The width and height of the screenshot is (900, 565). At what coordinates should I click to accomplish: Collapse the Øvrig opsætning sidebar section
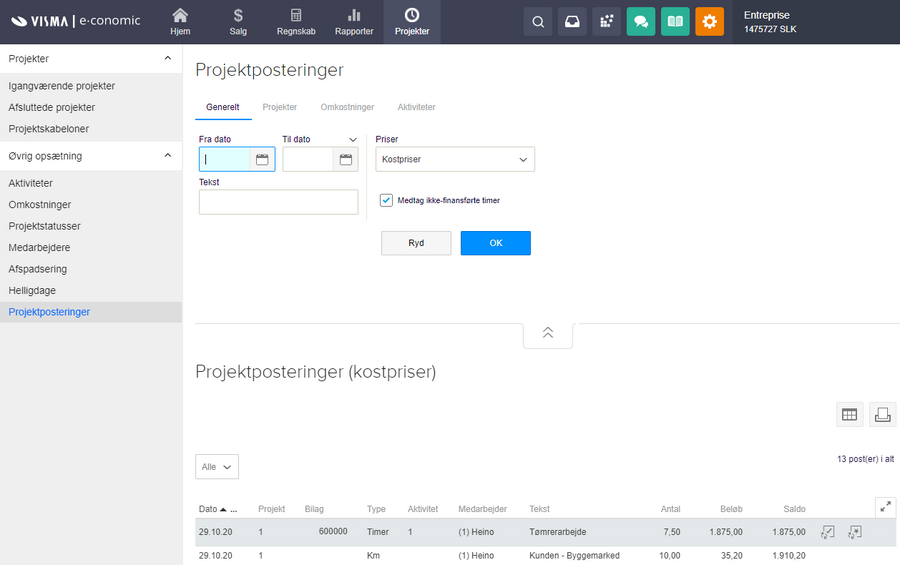167,156
